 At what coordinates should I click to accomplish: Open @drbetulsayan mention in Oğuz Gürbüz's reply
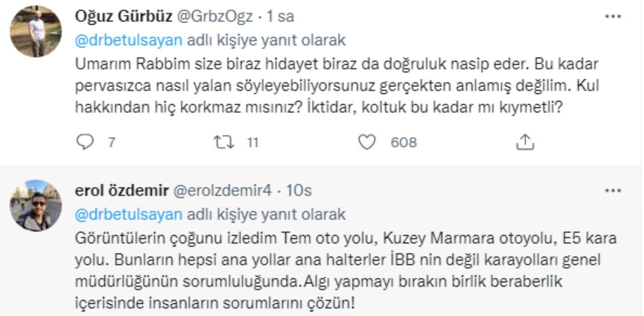click(x=128, y=41)
